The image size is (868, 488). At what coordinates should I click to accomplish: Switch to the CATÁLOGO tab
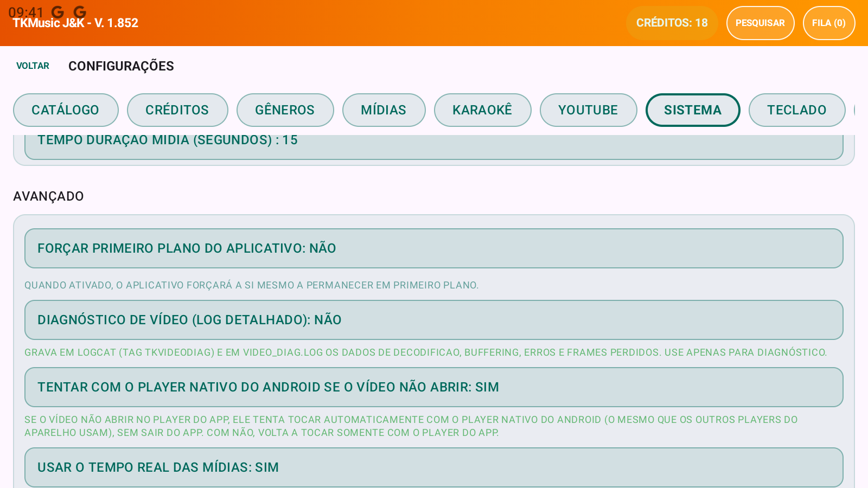tap(66, 110)
